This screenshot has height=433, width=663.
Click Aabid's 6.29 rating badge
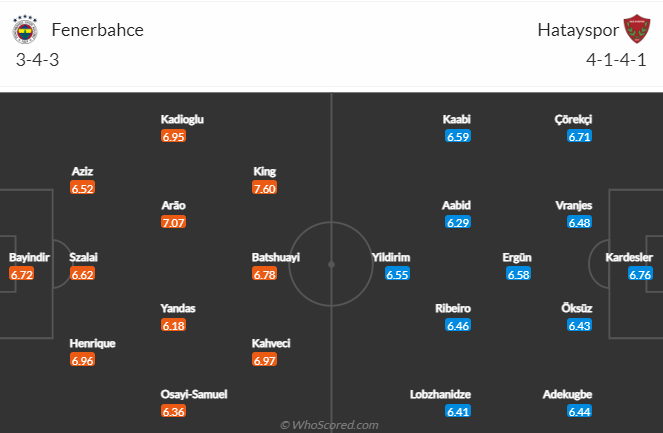pos(458,222)
